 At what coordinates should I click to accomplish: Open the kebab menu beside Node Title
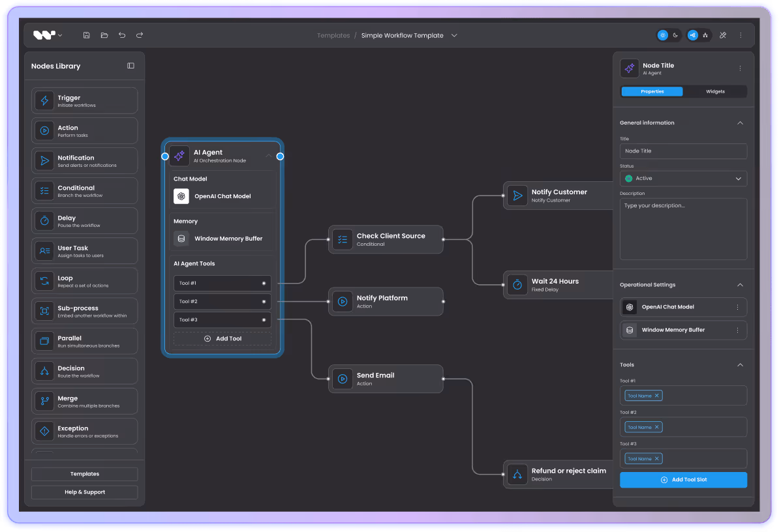[x=740, y=68]
